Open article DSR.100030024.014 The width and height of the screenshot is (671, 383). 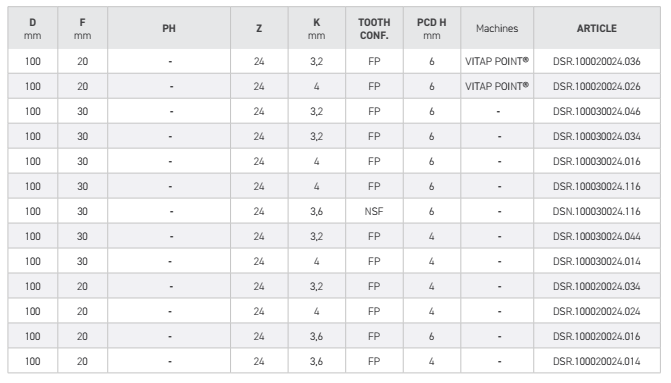click(x=597, y=261)
